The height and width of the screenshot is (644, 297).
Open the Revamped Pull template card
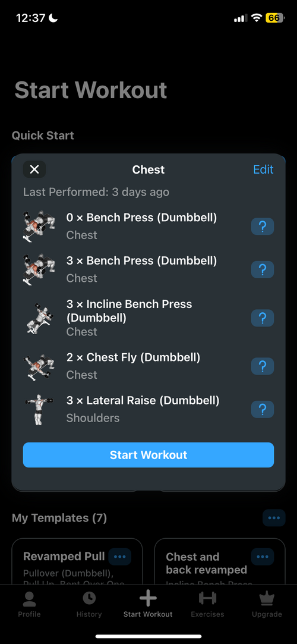click(x=77, y=561)
